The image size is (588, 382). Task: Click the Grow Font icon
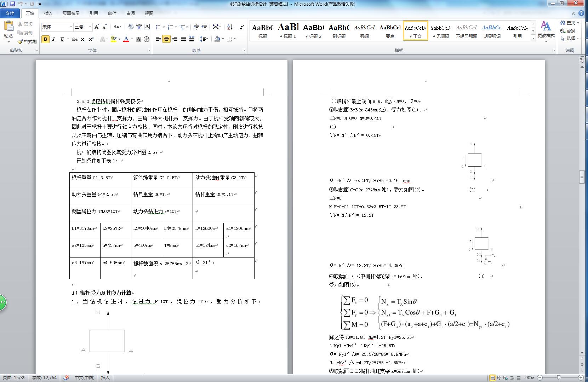click(x=97, y=27)
